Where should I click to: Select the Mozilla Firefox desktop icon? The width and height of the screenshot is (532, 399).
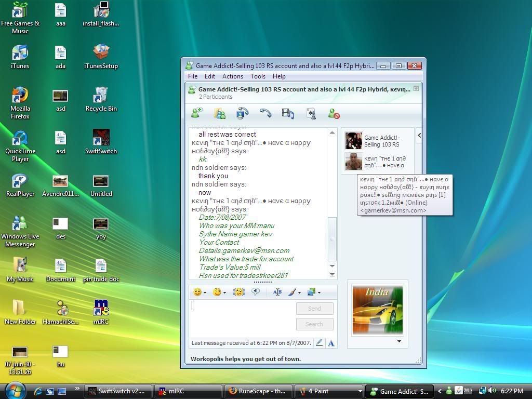click(20, 103)
